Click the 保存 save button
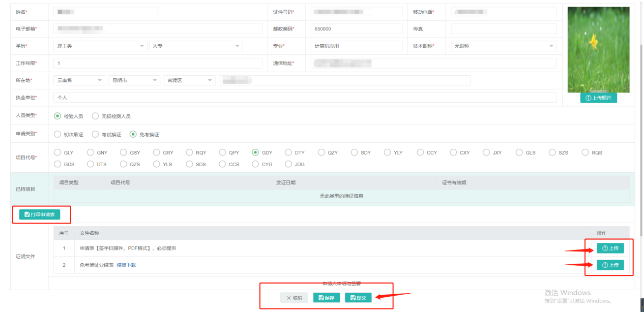The width and height of the screenshot is (644, 312). (326, 298)
